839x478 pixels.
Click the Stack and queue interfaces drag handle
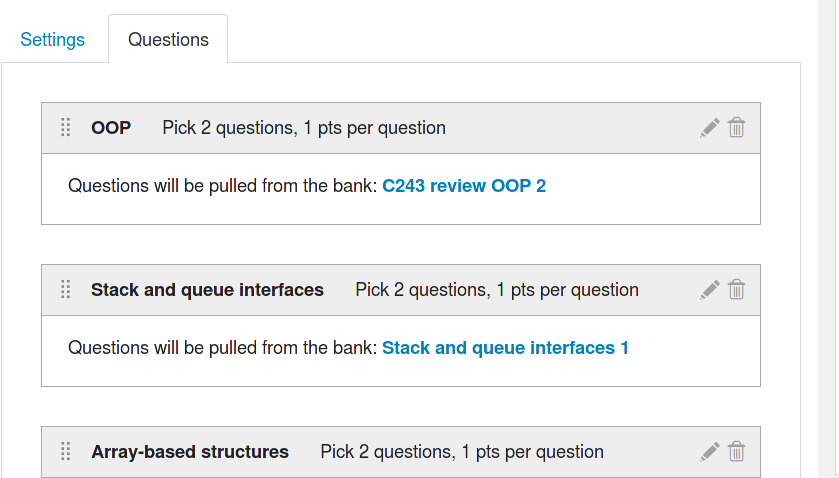(66, 290)
